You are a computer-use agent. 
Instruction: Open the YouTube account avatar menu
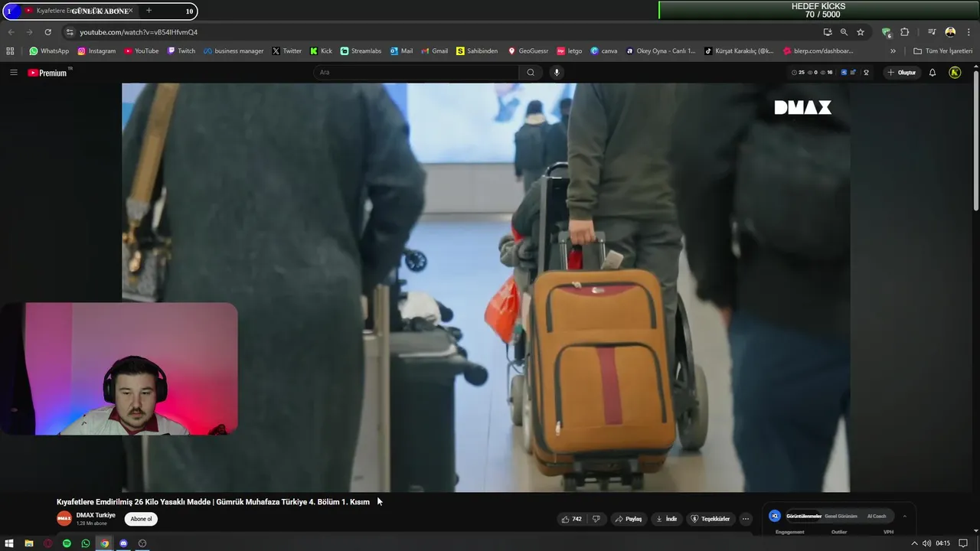pos(955,73)
